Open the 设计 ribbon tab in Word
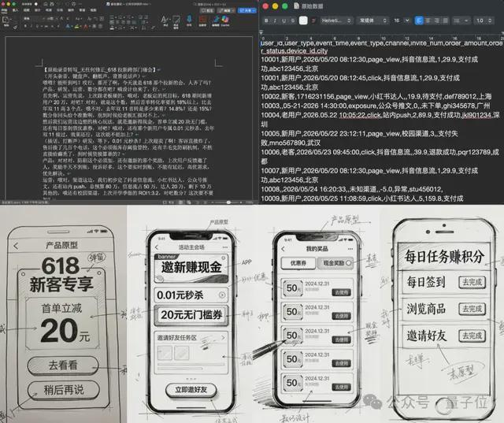This screenshot has width=504, height=423. [x=38, y=10]
